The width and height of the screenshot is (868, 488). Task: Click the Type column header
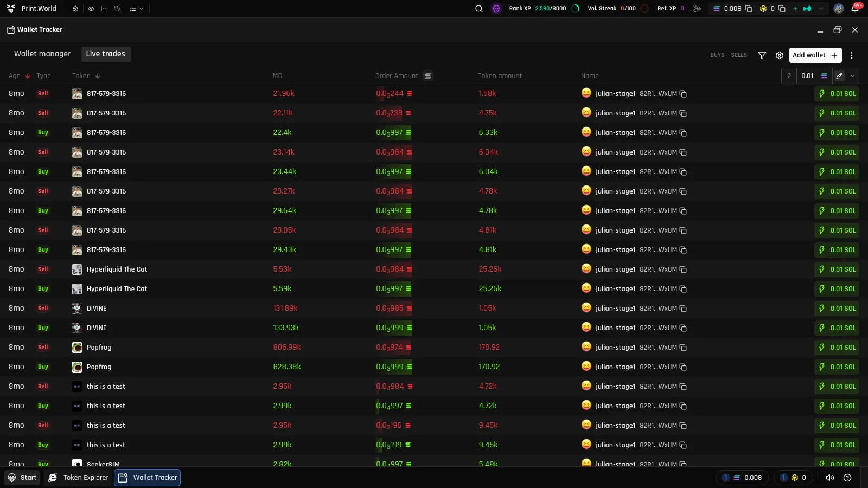tap(43, 76)
